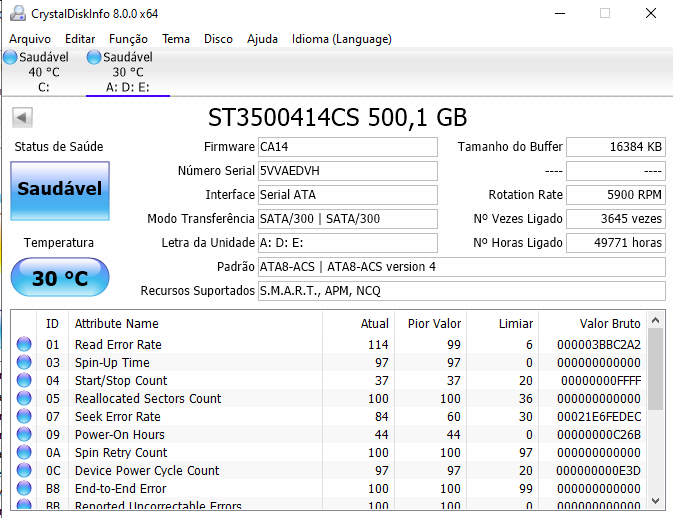Click the blue status circle of Start/Stop Count
The height and width of the screenshot is (518, 673).
click(x=24, y=380)
